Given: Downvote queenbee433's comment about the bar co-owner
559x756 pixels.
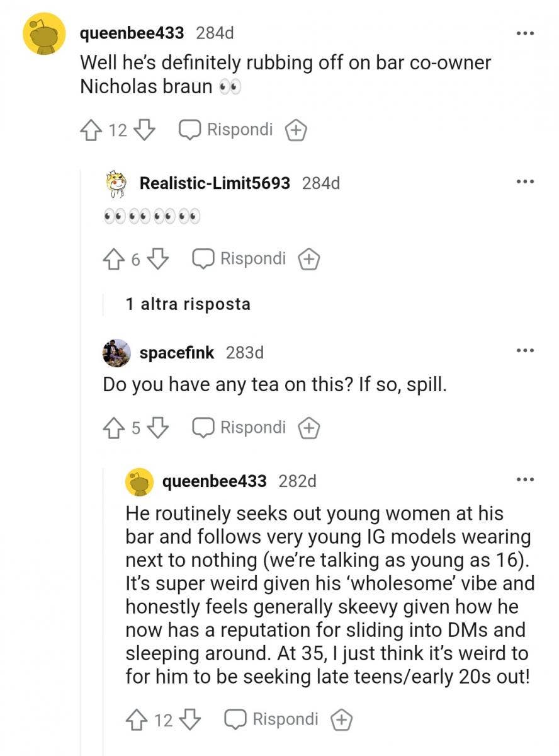Looking at the screenshot, I should point(145,130).
